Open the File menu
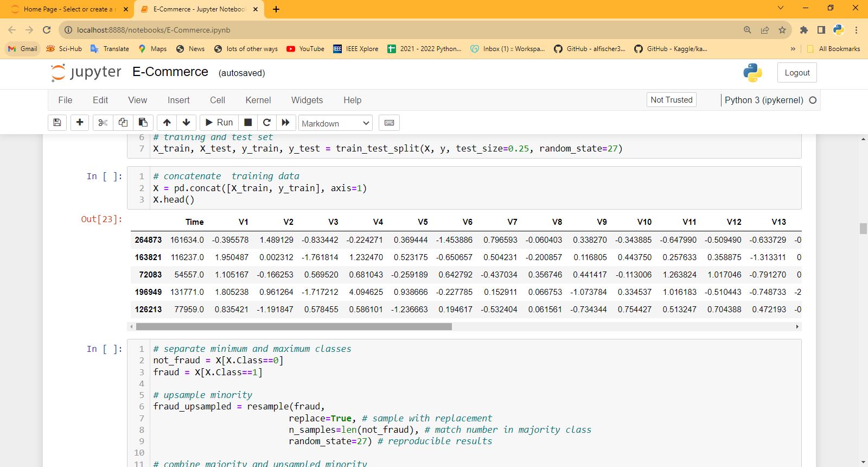Screen dimensions: 868x467 pos(65,100)
